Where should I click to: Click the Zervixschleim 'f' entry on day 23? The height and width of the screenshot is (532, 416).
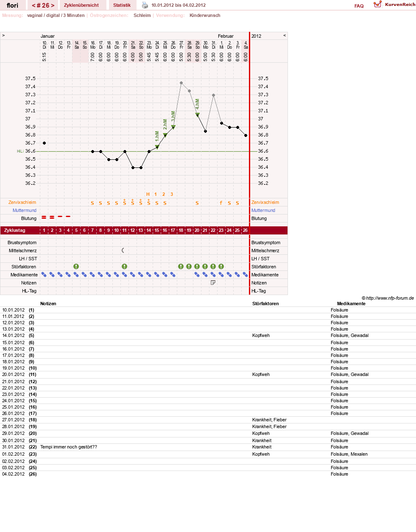tap(221, 203)
